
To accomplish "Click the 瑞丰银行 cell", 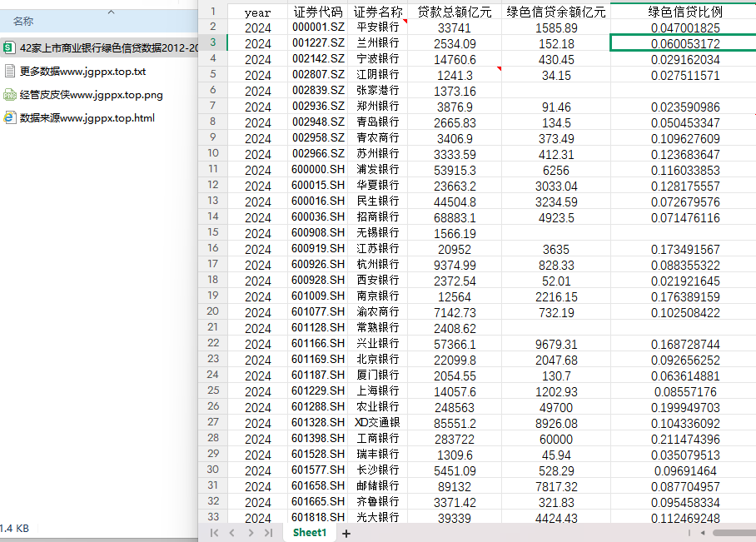I will (x=377, y=455).
